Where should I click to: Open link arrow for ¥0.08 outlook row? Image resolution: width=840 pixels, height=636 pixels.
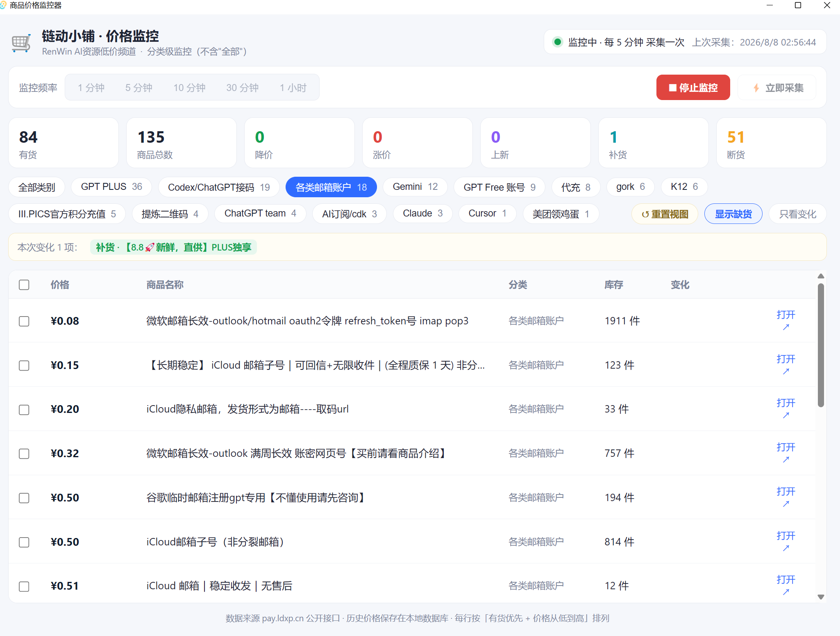pos(786,327)
